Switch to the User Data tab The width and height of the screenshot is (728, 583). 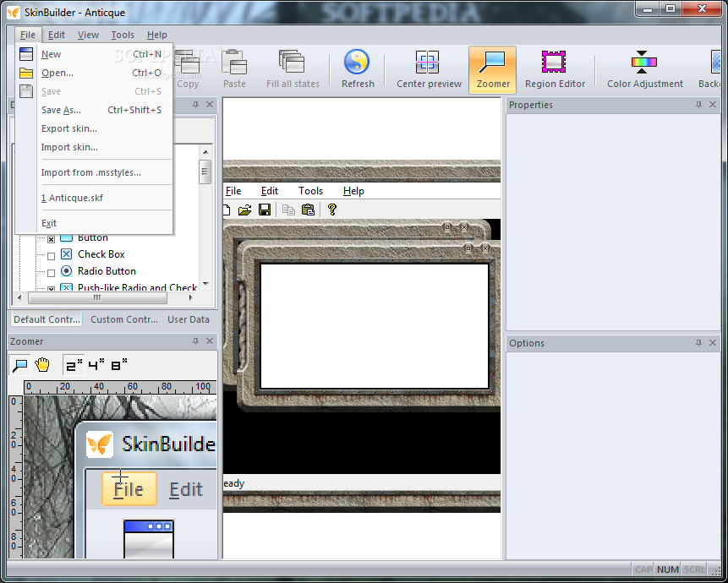point(189,319)
